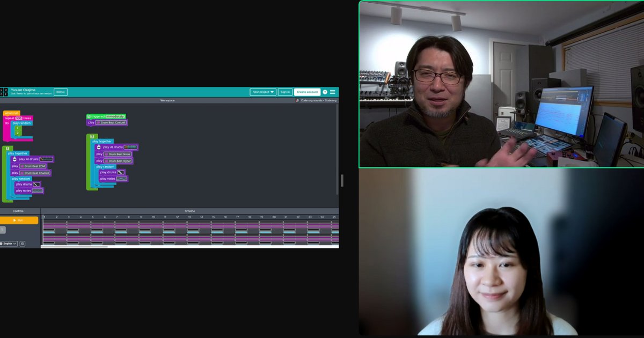
Task: Select the woman's video tile in call
Action: pos(501,253)
